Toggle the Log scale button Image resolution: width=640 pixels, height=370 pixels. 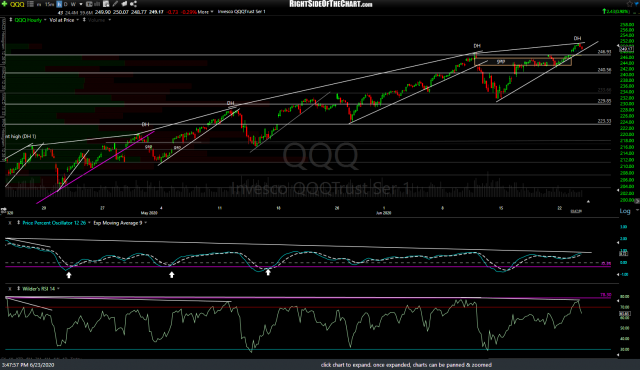point(625,211)
